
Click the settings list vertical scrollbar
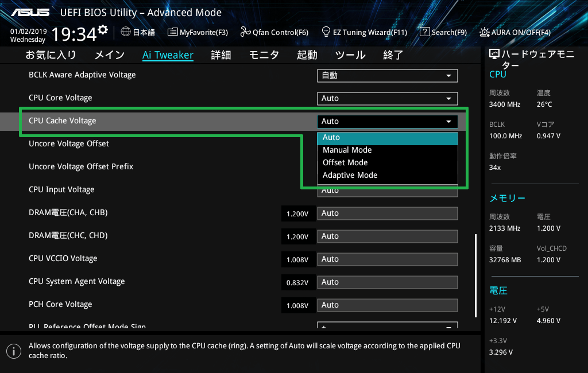[475, 276]
